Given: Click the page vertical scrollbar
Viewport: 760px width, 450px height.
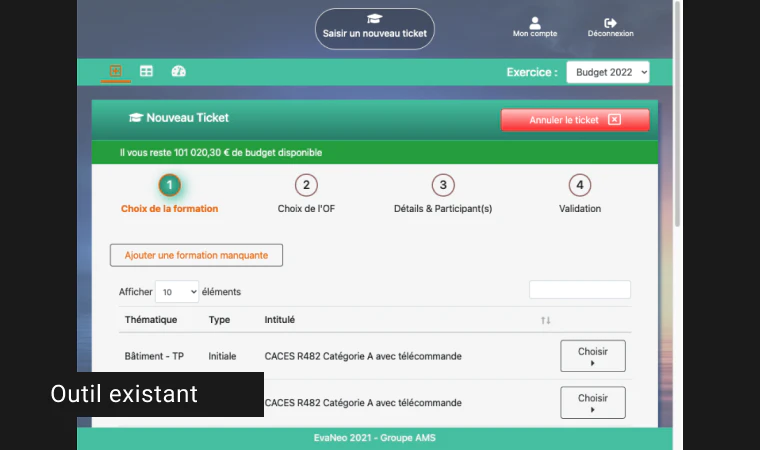Looking at the screenshot, I should tap(677, 113).
